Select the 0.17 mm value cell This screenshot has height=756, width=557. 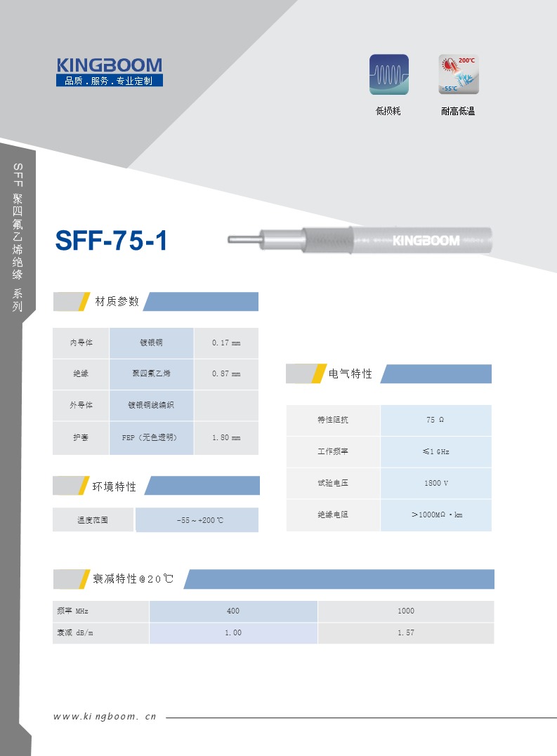click(x=226, y=343)
